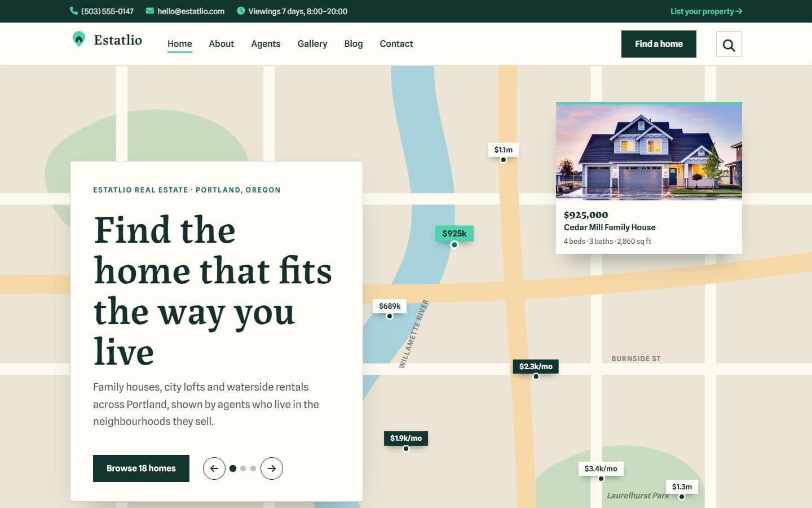Click the $925,000 price on listing card
812x508 pixels.
tap(586, 214)
